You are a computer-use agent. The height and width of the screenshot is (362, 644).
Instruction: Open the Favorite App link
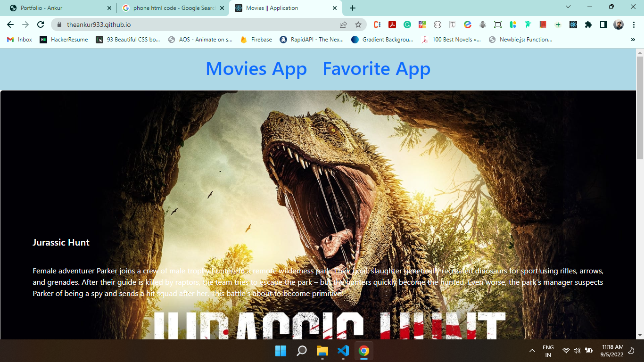376,69
